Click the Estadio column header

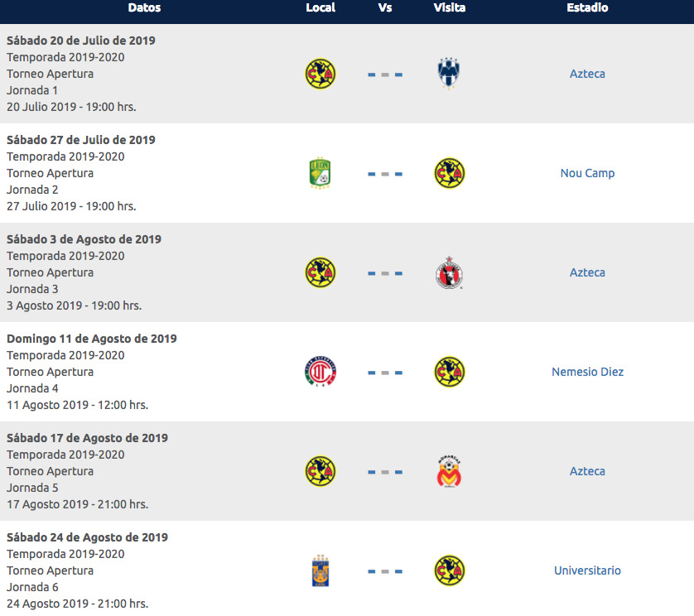point(587,7)
